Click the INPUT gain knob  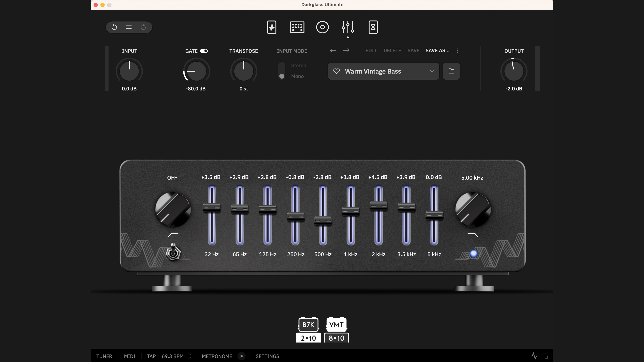[x=129, y=71]
